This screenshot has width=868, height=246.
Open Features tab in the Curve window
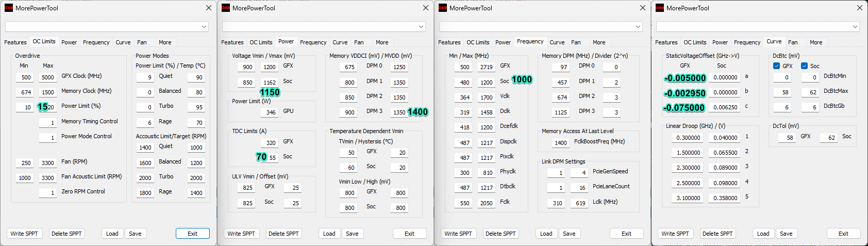tap(666, 42)
